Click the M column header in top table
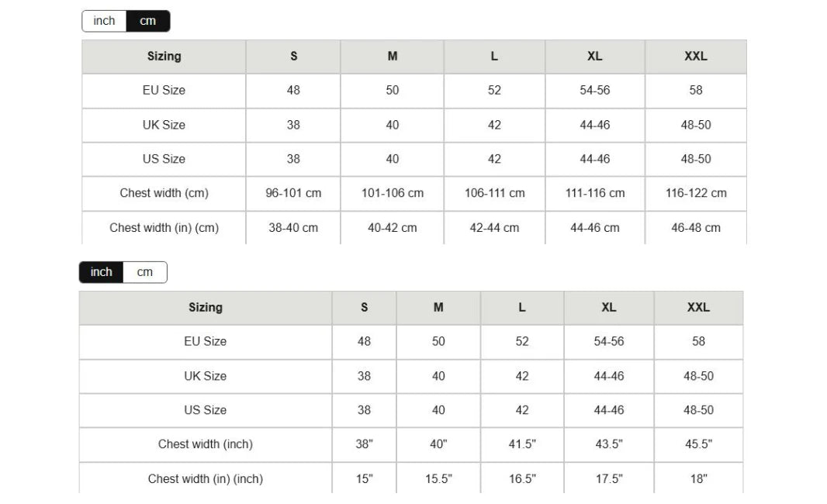 [393, 56]
